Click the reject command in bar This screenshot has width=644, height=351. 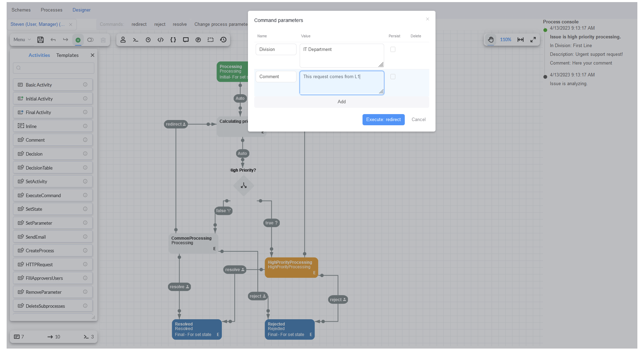coord(160,24)
